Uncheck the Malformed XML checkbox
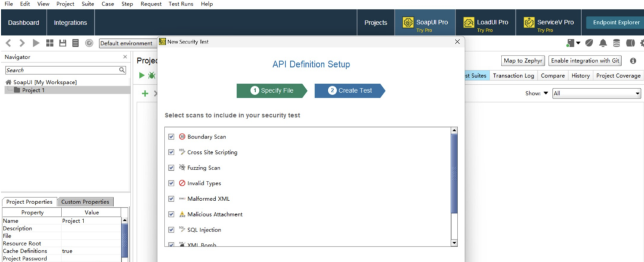The width and height of the screenshot is (644, 262). pos(171,199)
